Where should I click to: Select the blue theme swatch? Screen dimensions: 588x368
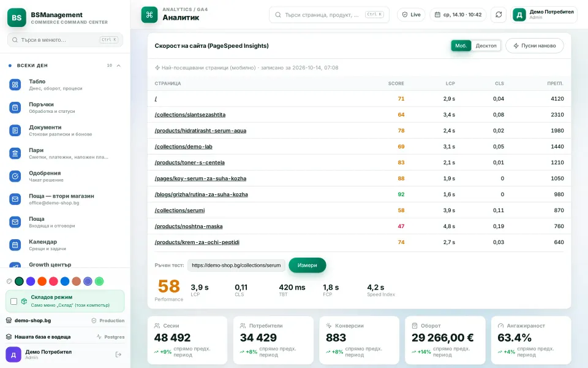[x=65, y=282]
